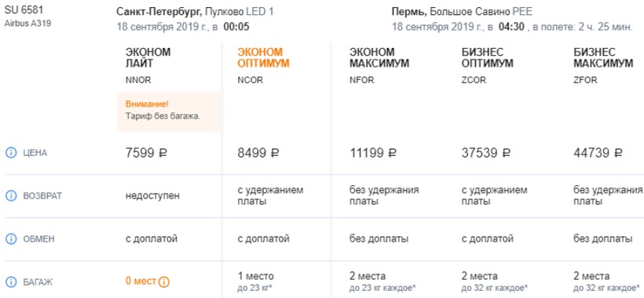Choose the 37539 ₽ price
644x298 pixels.
(x=486, y=153)
